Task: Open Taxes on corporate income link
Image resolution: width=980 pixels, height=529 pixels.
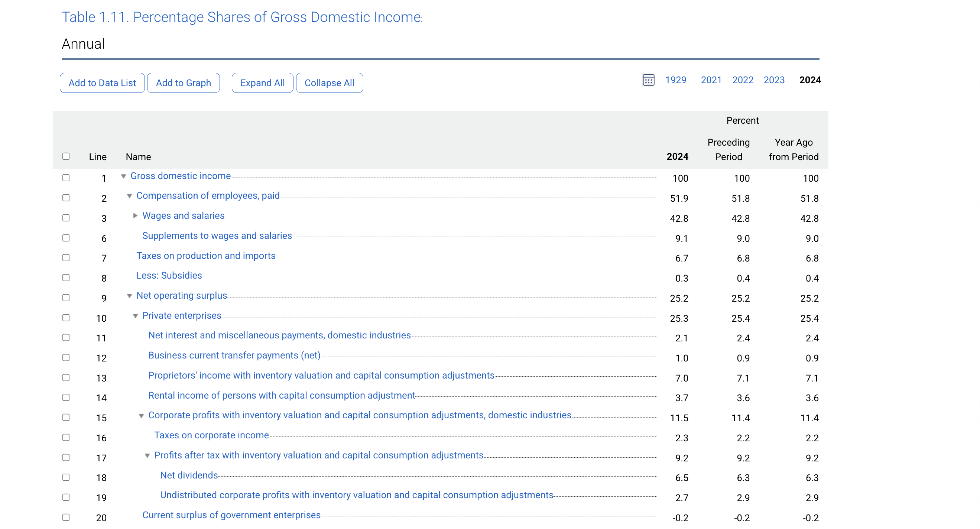Action: pos(211,435)
